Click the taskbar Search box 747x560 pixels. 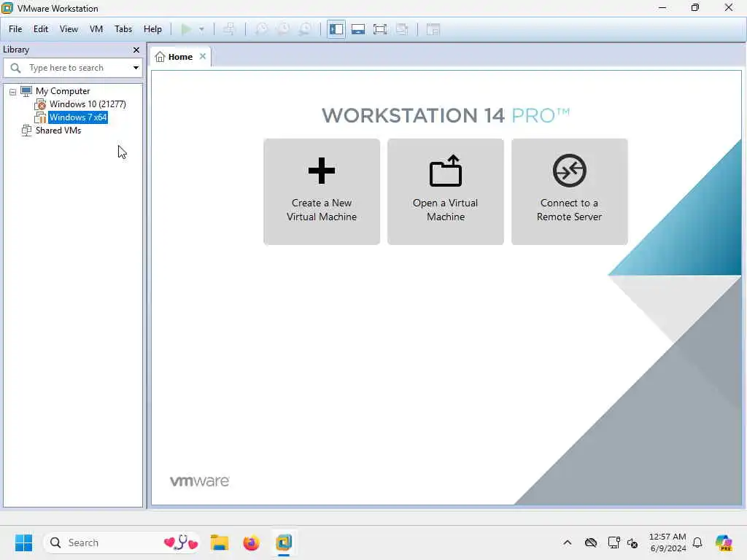pos(122,542)
